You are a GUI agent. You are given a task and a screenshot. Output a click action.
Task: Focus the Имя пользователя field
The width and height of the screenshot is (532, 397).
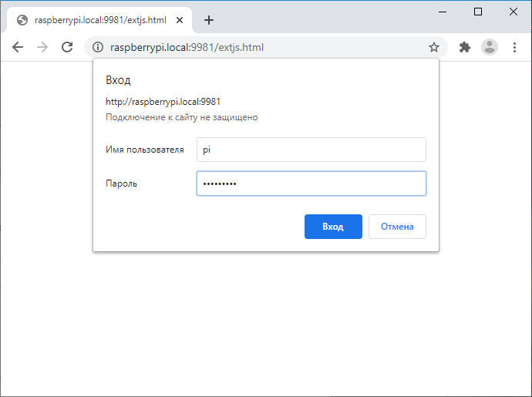[x=311, y=150]
